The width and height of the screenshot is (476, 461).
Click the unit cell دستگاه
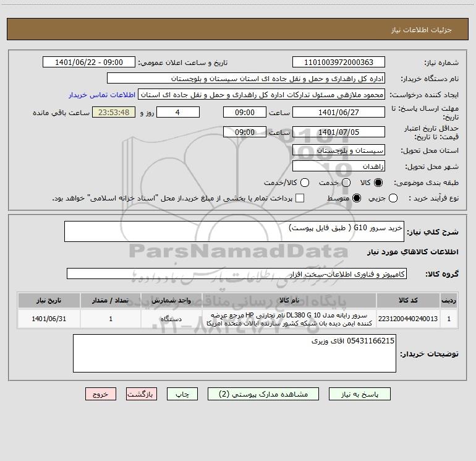[171, 319]
